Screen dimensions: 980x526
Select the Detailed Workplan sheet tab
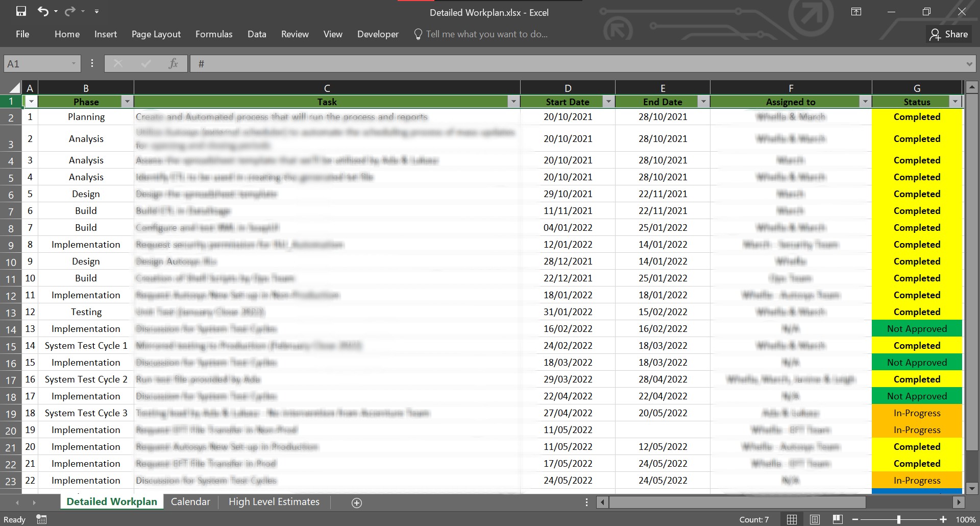pos(112,502)
